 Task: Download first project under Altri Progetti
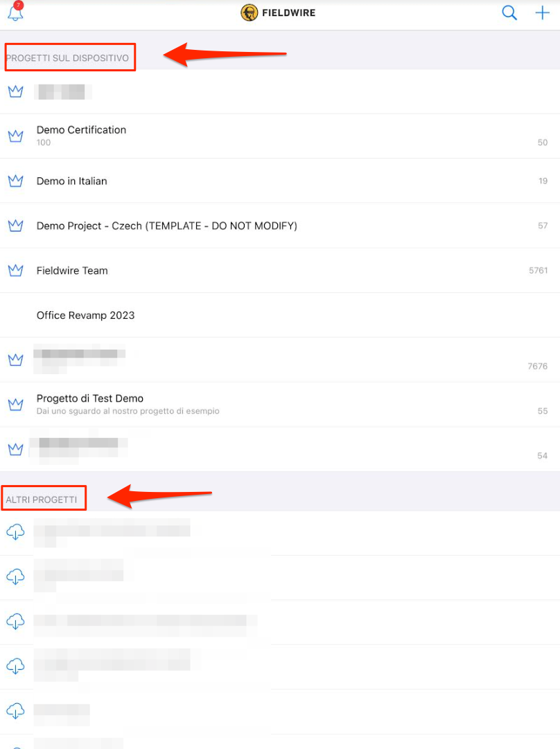pyautogui.click(x=15, y=531)
